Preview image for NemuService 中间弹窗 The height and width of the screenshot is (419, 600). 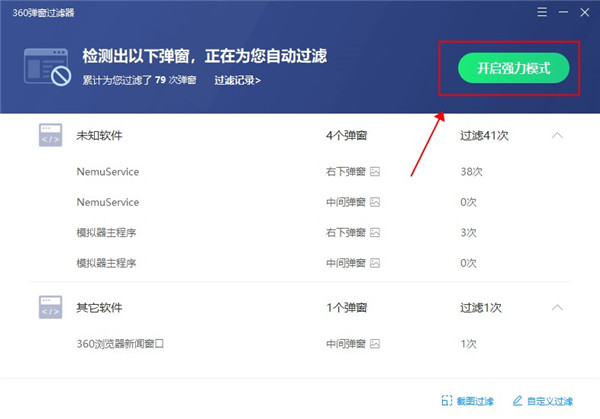pyautogui.click(x=375, y=202)
